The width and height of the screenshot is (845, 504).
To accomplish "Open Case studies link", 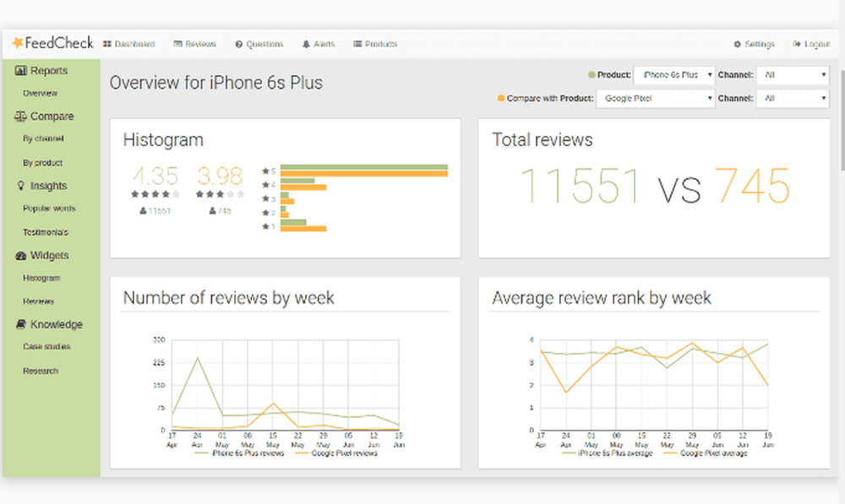I will pos(46,346).
